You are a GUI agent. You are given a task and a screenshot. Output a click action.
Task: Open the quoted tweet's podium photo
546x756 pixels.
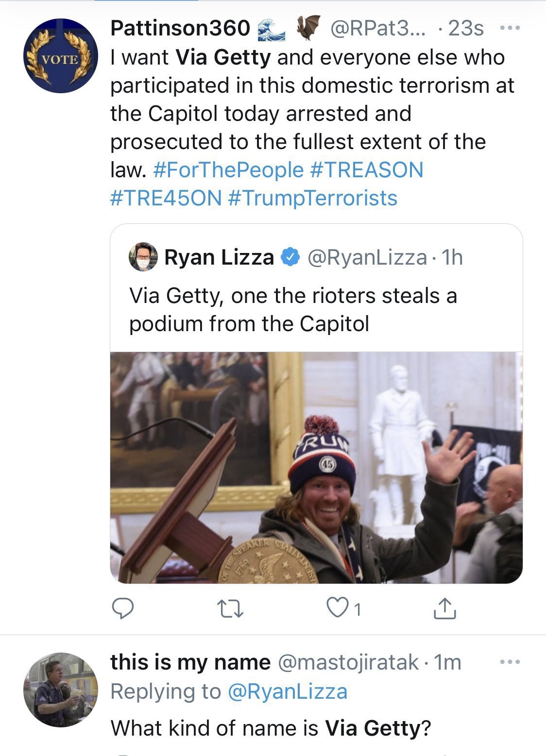316,467
